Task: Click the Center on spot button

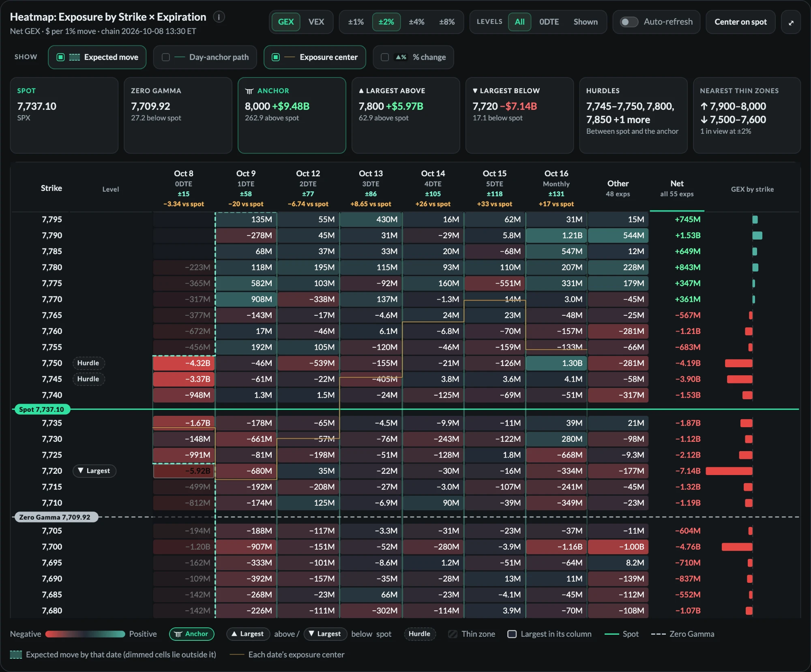Action: [740, 22]
